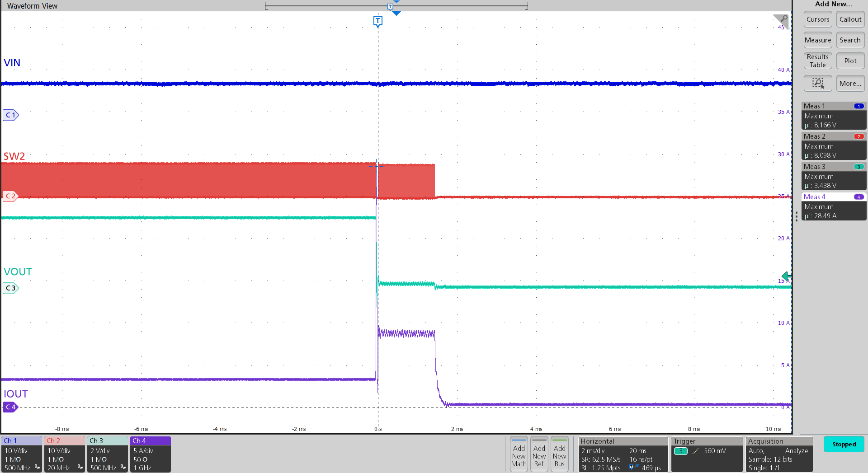Click Add New Ref
The image size is (868, 473).
539,454
